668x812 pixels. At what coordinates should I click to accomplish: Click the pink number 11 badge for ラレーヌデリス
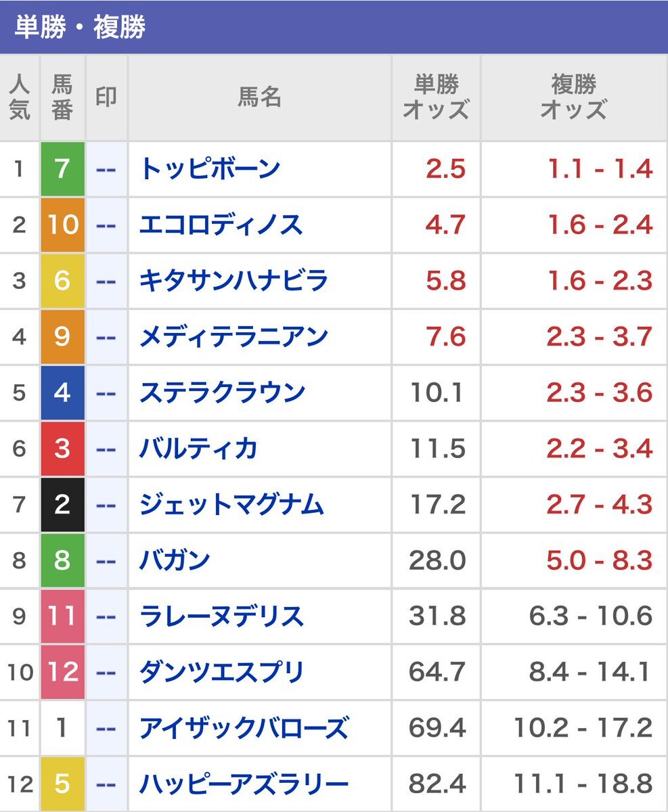pos(63,616)
